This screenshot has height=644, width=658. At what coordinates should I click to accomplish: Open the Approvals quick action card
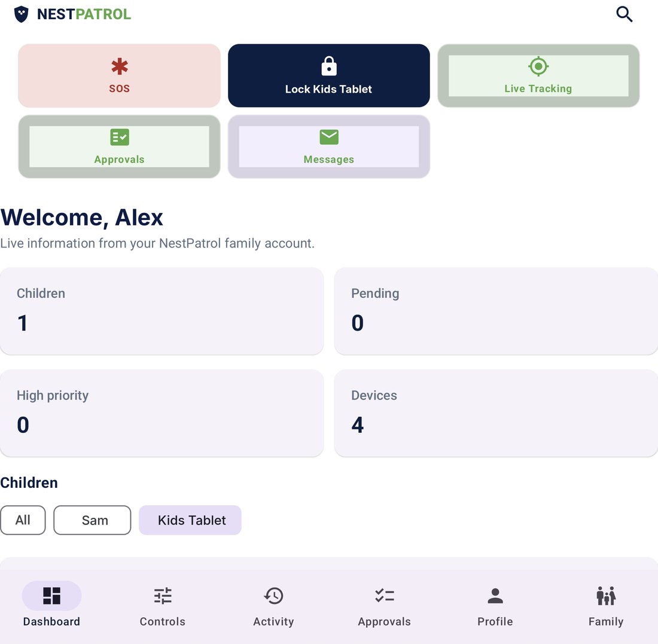[x=119, y=146]
